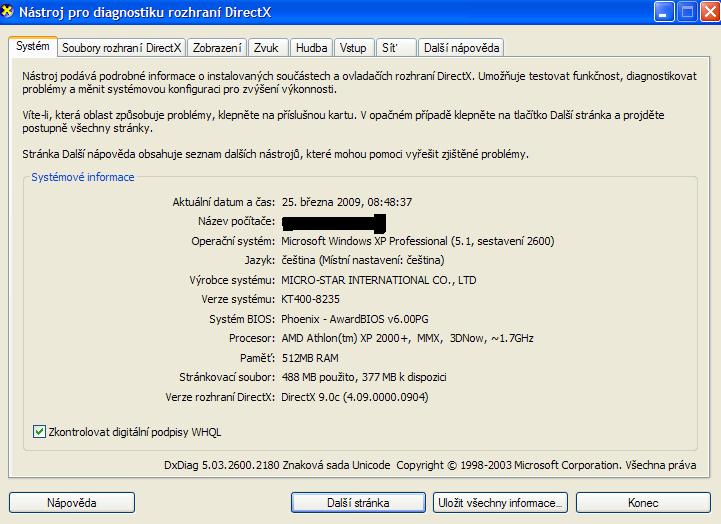Minimize the DirectX diagnostic window
Screen dimensions: 721x524
tap(664, 11)
